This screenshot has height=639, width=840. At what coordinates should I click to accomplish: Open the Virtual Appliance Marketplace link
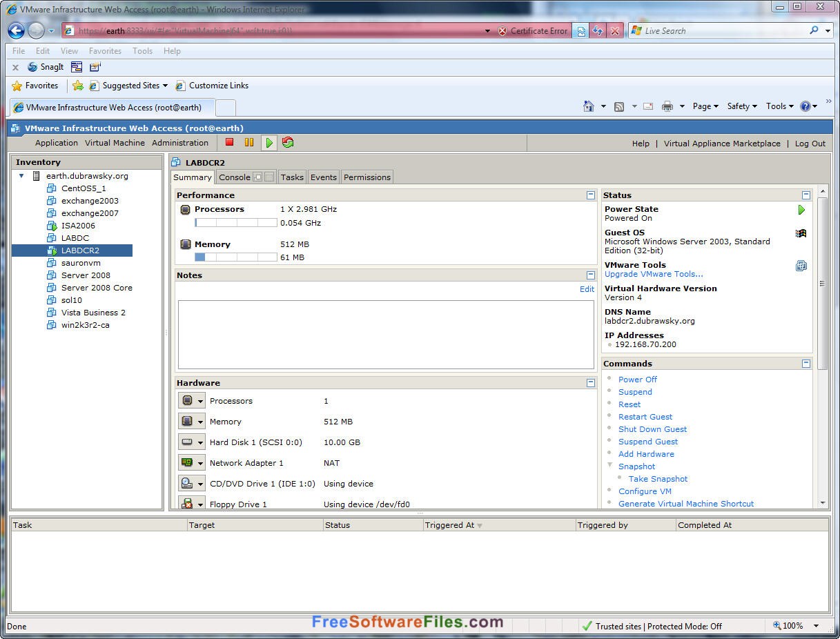click(x=722, y=144)
